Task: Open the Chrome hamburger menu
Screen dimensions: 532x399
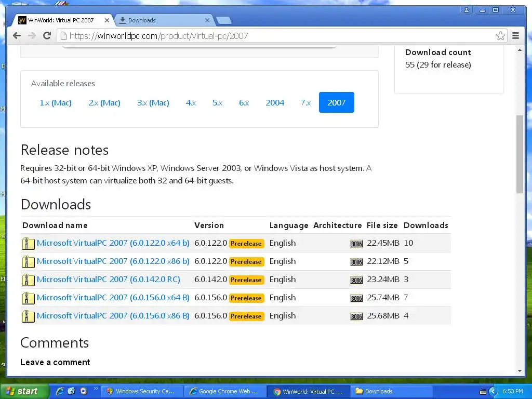Action: (x=515, y=36)
